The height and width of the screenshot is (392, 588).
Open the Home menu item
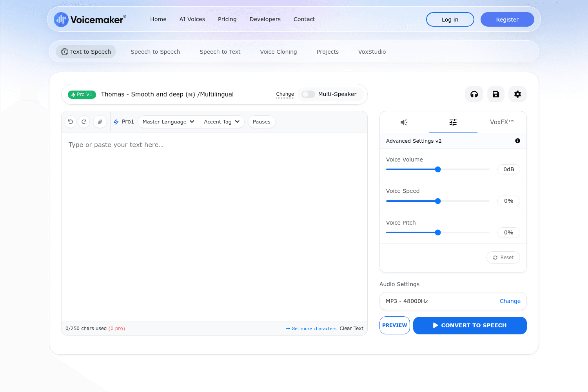pyautogui.click(x=158, y=19)
